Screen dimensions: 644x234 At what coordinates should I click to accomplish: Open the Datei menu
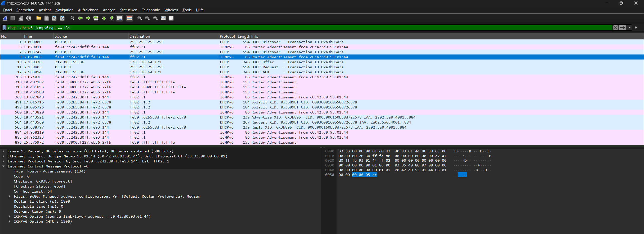[7, 10]
